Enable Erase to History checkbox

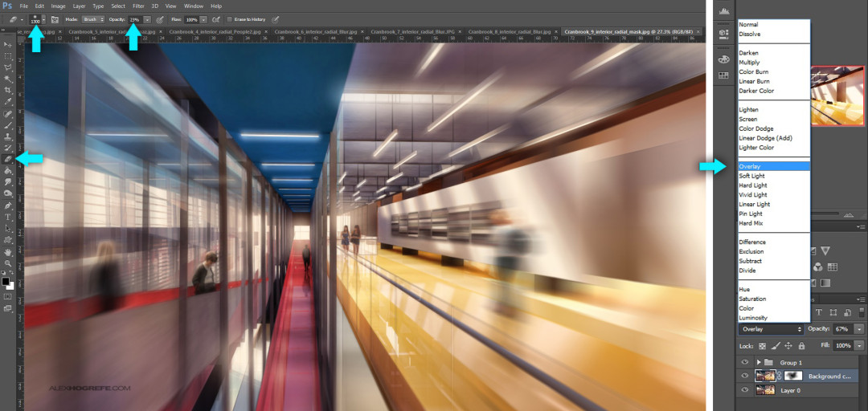click(x=230, y=19)
